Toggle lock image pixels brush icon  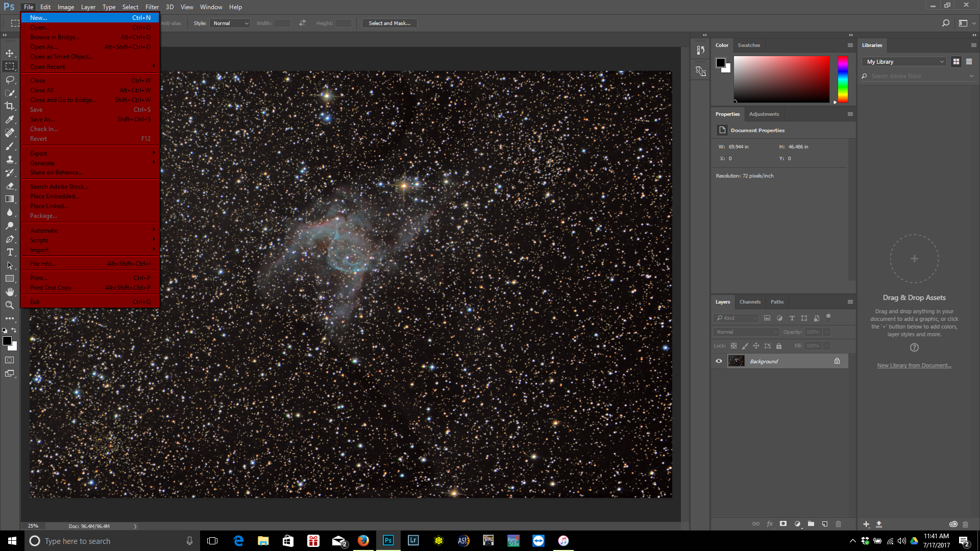[745, 346]
